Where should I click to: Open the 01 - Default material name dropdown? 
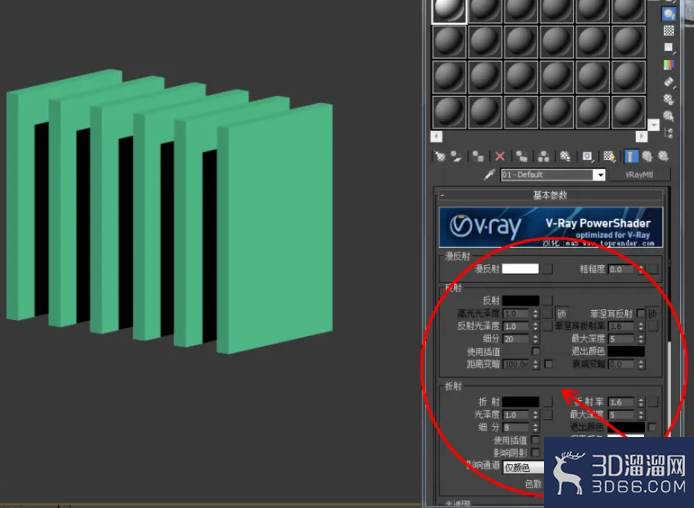point(600,175)
